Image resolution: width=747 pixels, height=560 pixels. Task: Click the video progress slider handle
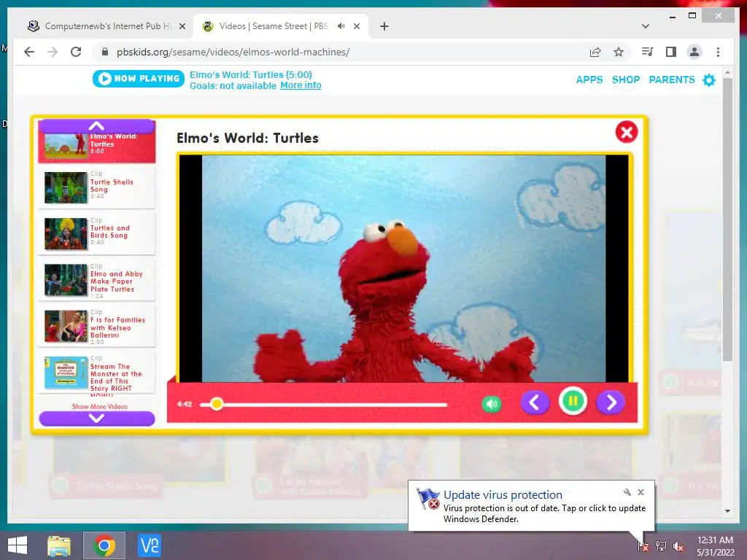pyautogui.click(x=216, y=404)
